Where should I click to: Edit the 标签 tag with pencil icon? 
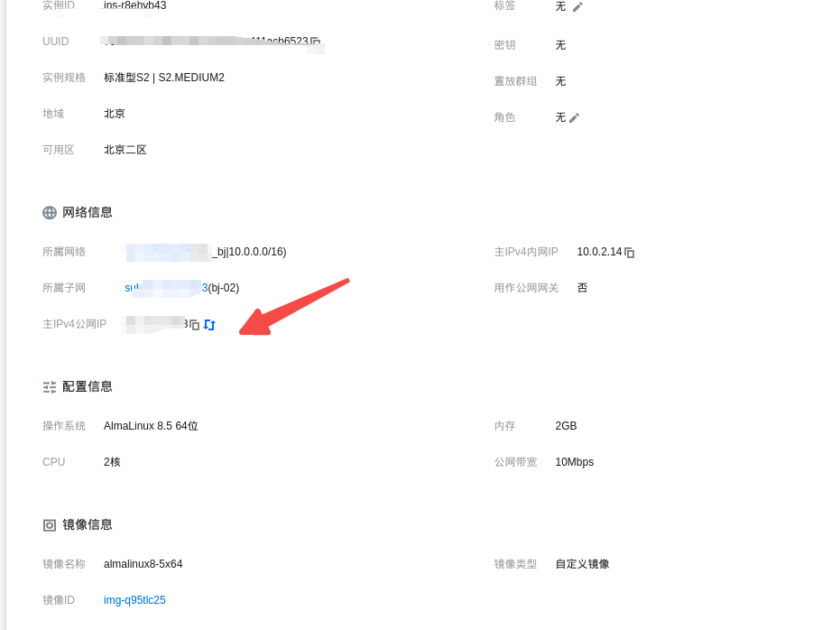click(x=577, y=7)
